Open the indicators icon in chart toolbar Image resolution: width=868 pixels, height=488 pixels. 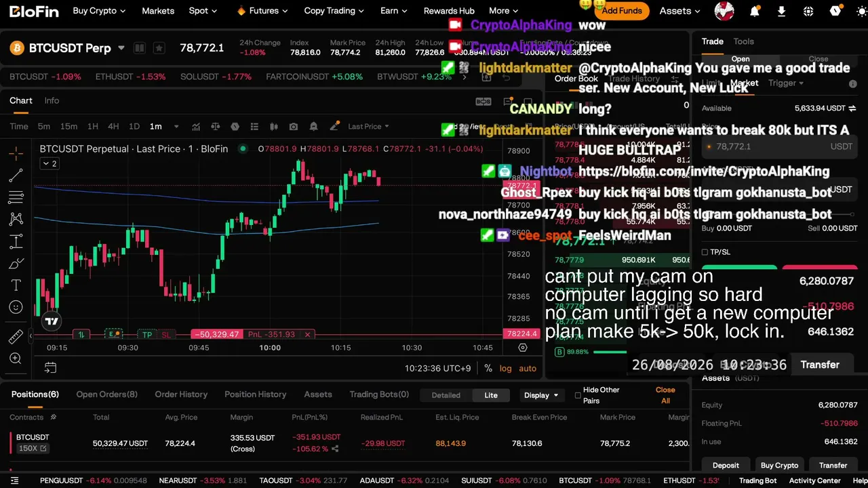point(196,127)
